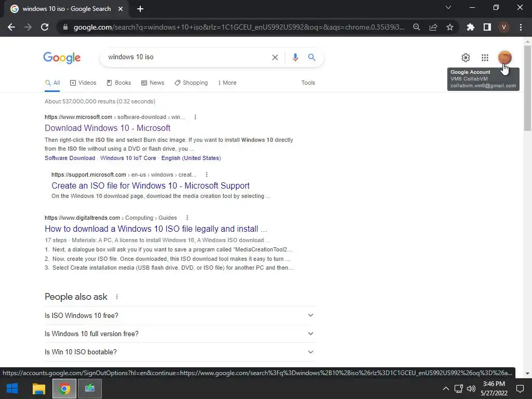Click the English (United States) sitelink
532x399 pixels.
191,158
